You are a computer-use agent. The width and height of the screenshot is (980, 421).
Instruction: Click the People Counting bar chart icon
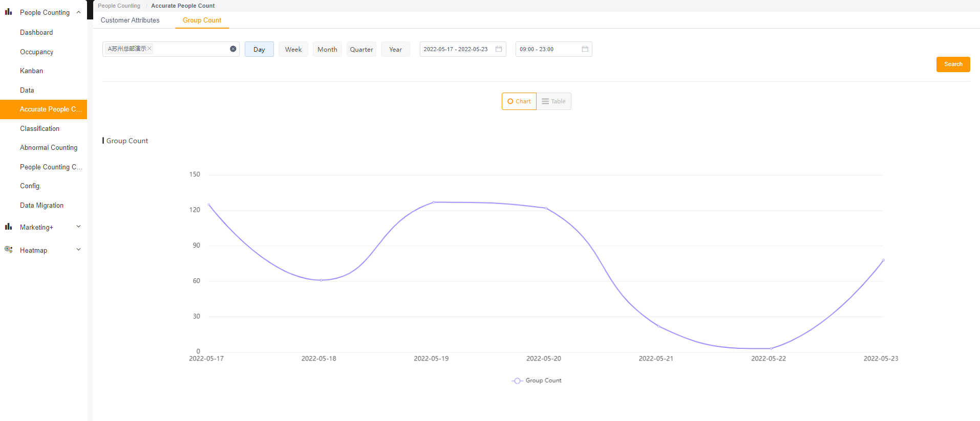[8, 12]
